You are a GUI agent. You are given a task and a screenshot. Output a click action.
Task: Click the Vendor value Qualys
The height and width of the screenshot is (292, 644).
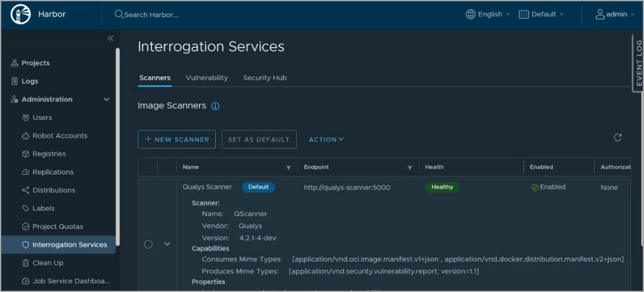coord(250,226)
